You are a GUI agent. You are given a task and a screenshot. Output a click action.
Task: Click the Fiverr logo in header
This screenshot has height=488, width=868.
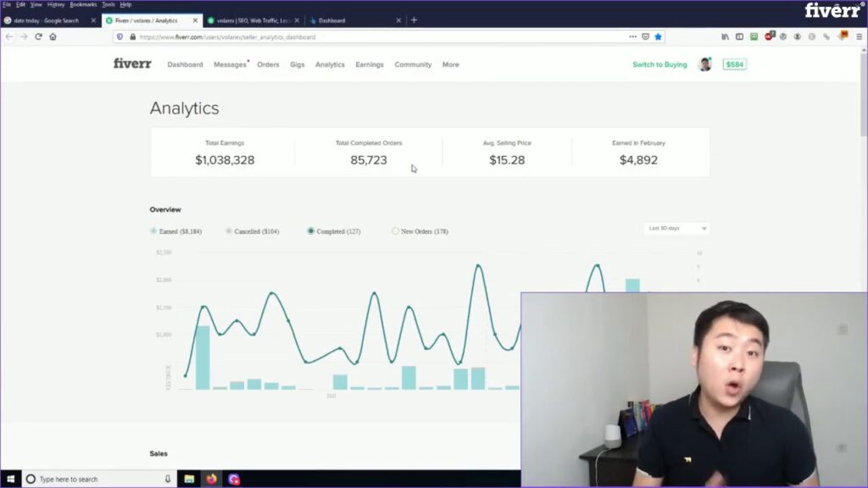pos(132,64)
